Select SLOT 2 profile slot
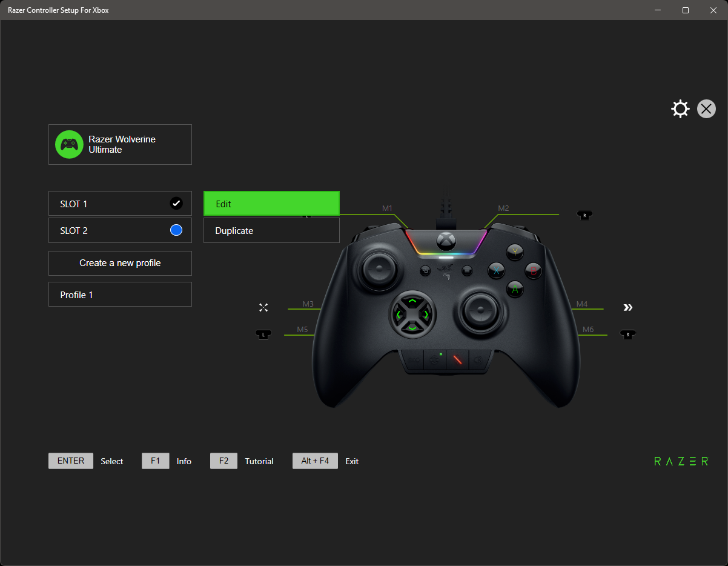This screenshot has height=566, width=728. [x=120, y=230]
